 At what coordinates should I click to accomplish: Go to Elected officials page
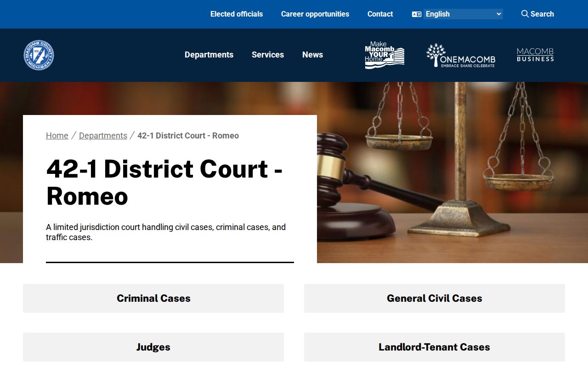pyautogui.click(x=237, y=14)
